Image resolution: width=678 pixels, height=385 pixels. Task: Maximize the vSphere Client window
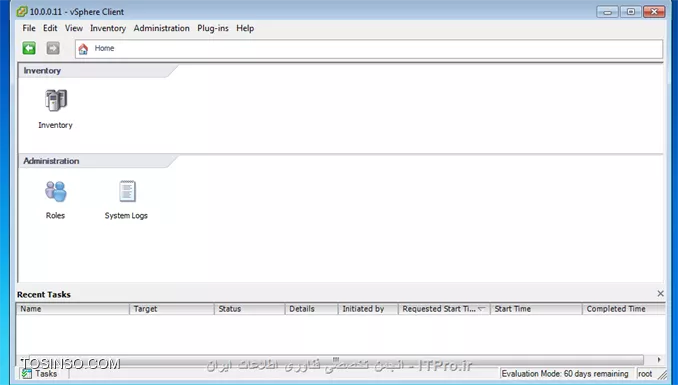(x=631, y=12)
